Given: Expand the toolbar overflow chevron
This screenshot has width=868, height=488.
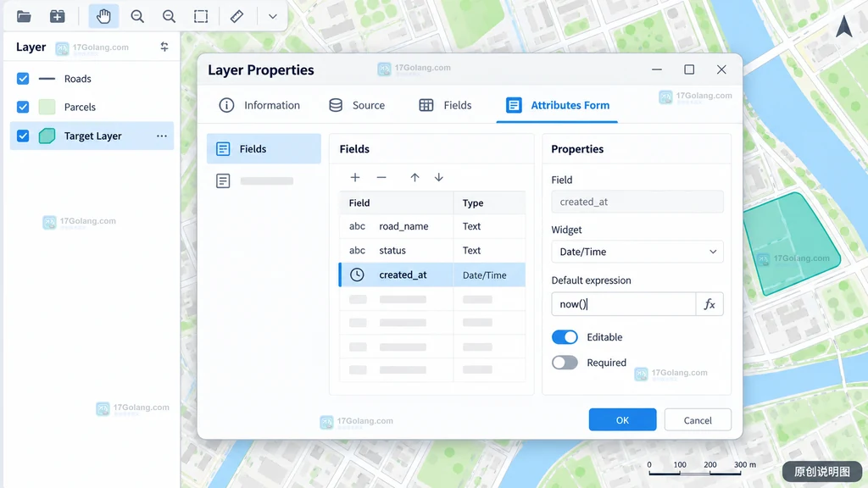Looking at the screenshot, I should point(272,17).
